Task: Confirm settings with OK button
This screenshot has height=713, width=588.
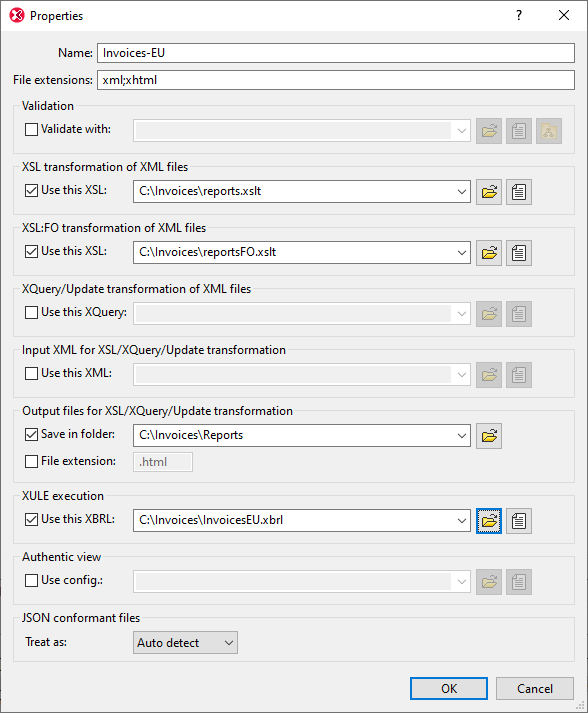Action: coord(449,688)
